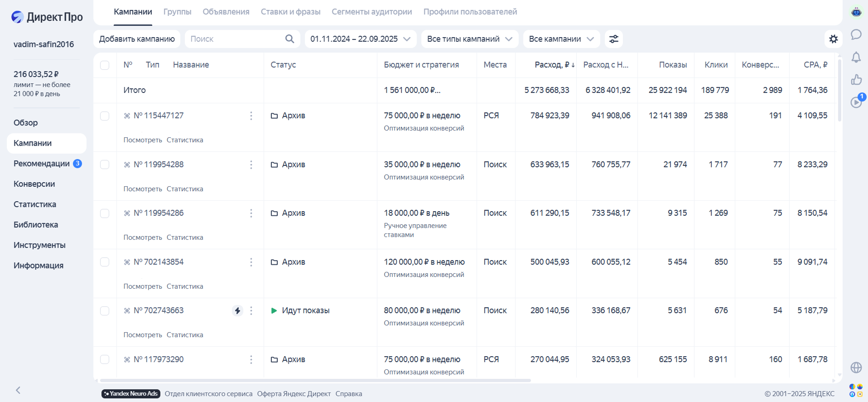Sort by CPA, ₽ column header
Screen dimensions: 868x402
(x=815, y=65)
